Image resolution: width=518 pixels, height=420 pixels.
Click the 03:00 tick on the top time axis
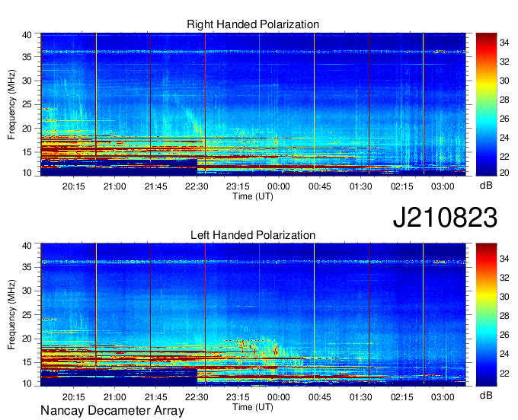[x=443, y=186]
